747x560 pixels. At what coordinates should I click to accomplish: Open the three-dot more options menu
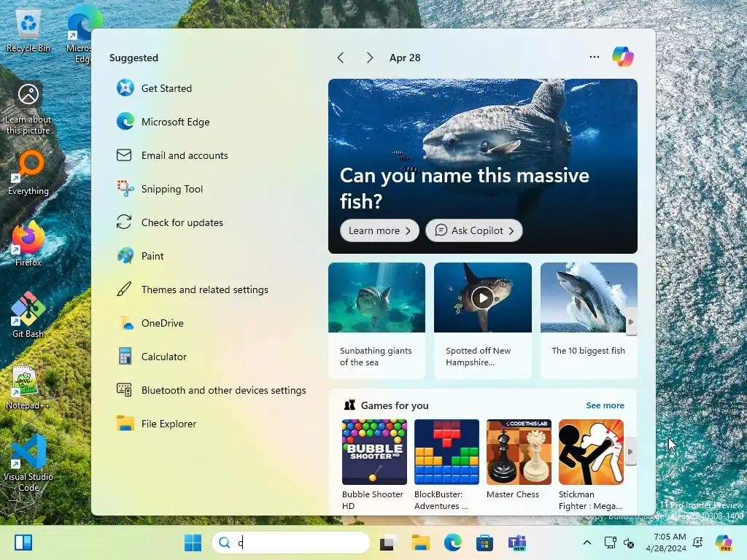click(594, 57)
